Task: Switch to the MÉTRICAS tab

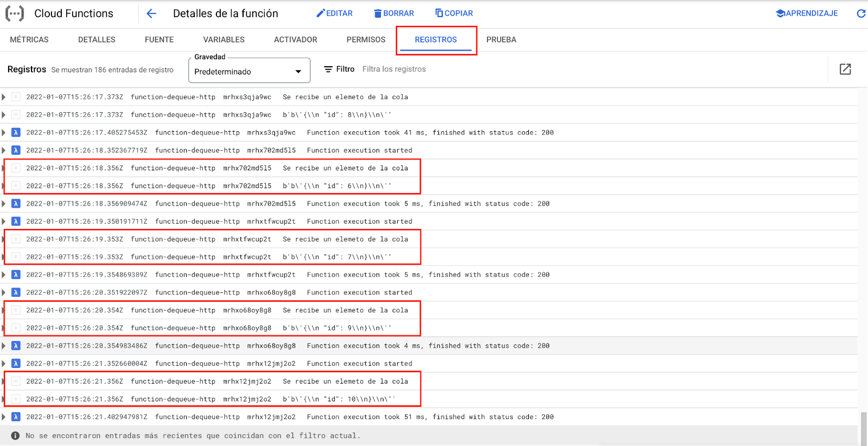Action: 29,40
